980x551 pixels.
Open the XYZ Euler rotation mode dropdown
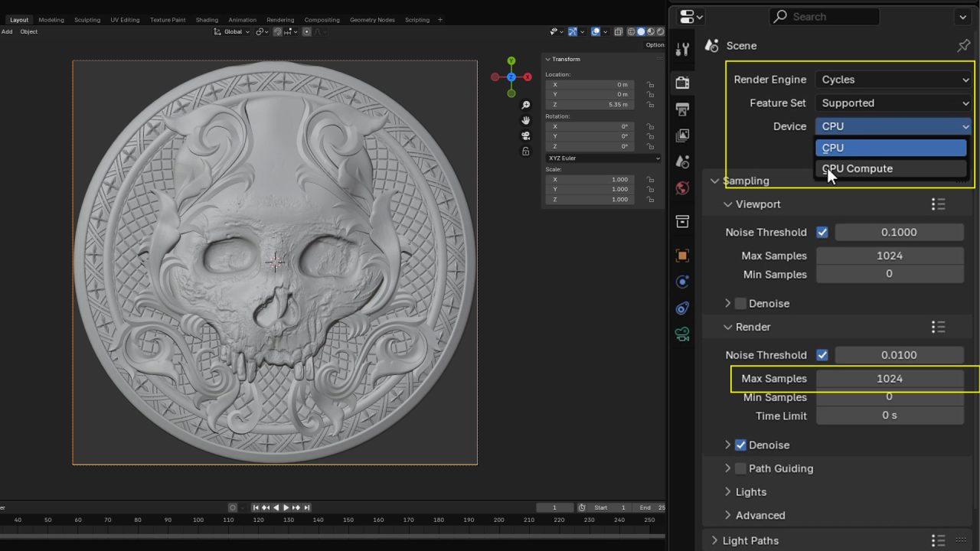[599, 158]
